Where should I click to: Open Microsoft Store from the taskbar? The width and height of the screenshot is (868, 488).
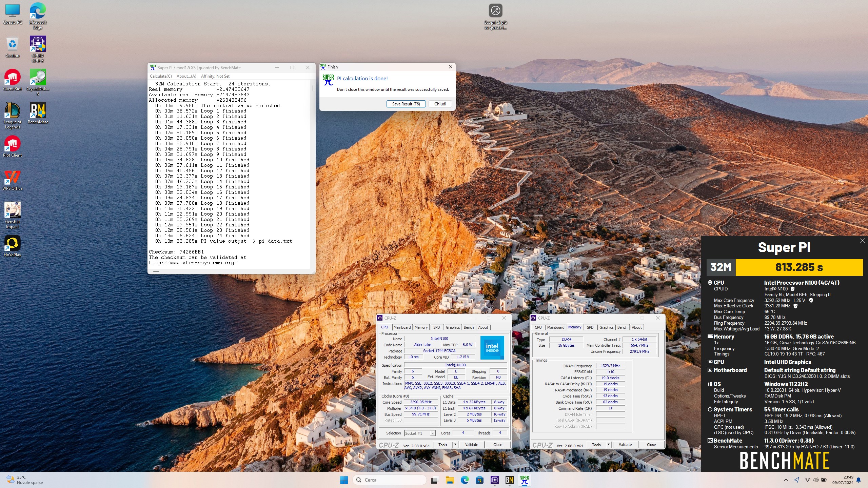point(479,480)
